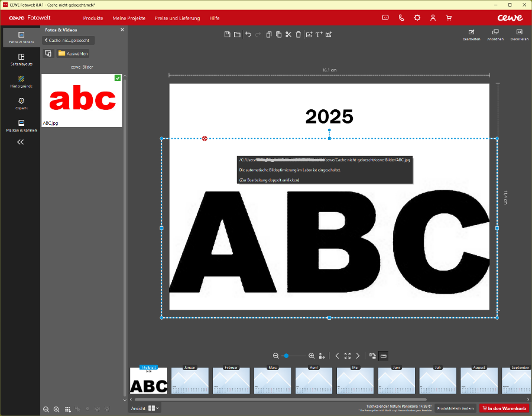Toggle the ruler display button
The height and width of the screenshot is (416, 532).
[384, 356]
